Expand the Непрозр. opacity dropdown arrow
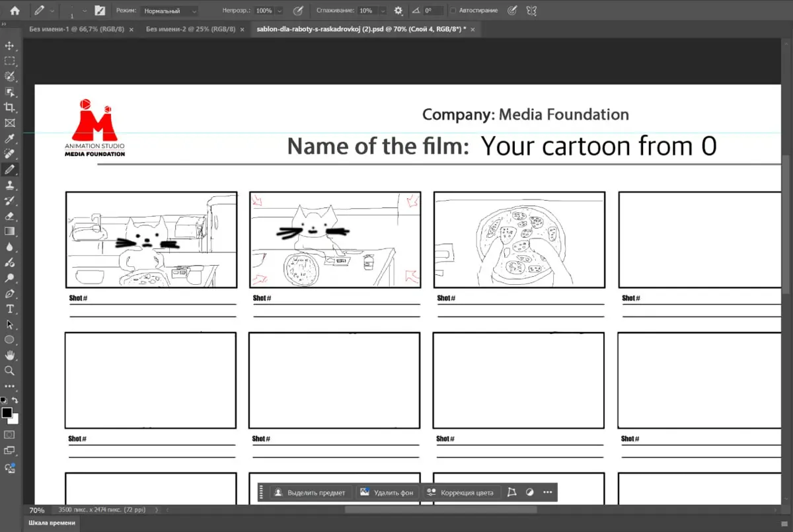The width and height of the screenshot is (793, 532). (x=280, y=11)
